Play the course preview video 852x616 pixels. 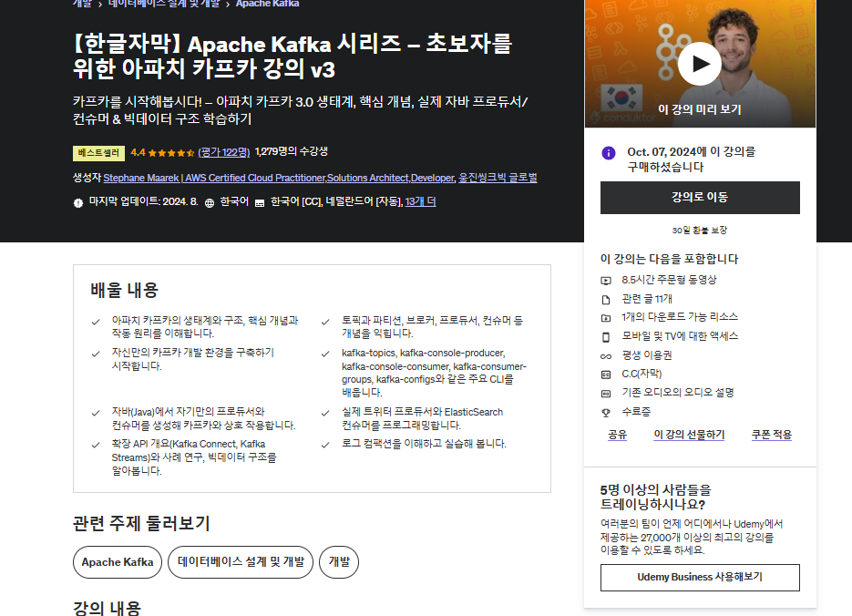point(699,64)
